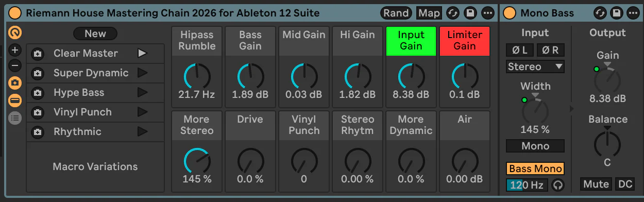Toggle the Ø R right phase invert button
This screenshot has height=202, width=644.
click(551, 50)
